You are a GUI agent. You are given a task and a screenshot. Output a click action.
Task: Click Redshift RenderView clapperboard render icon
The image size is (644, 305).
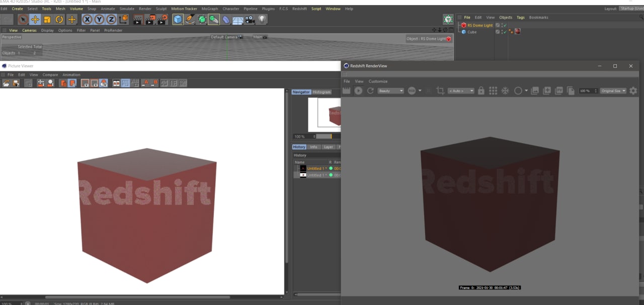tap(346, 91)
